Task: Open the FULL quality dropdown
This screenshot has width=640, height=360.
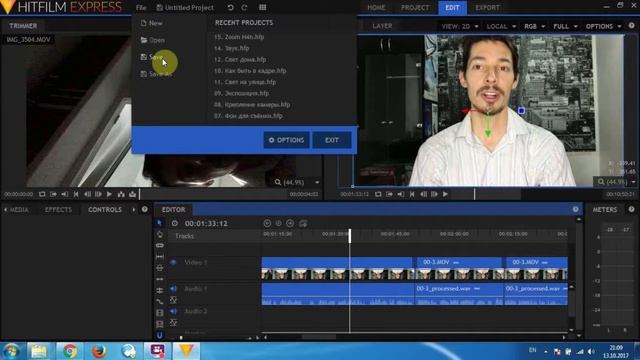Action: click(x=565, y=26)
